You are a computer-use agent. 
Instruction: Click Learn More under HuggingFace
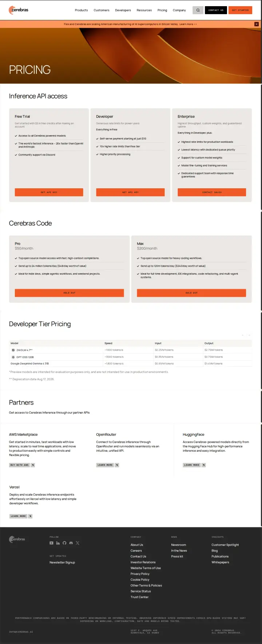pyautogui.click(x=192, y=465)
